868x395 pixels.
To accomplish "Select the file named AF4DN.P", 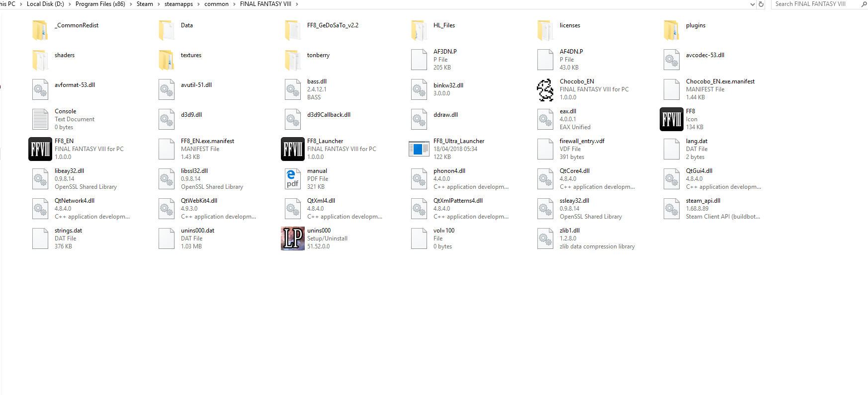I will (x=571, y=52).
